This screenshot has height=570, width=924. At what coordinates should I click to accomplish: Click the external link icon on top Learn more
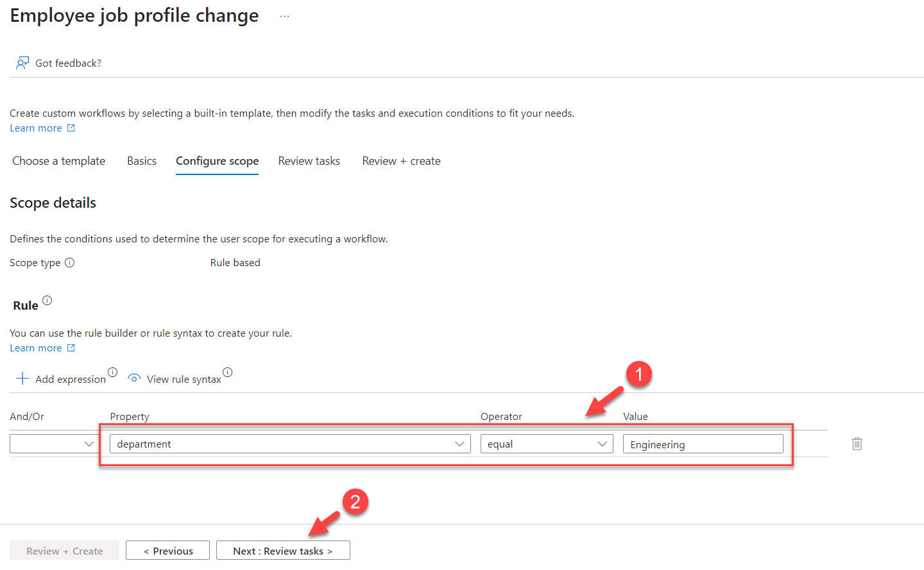(x=71, y=128)
